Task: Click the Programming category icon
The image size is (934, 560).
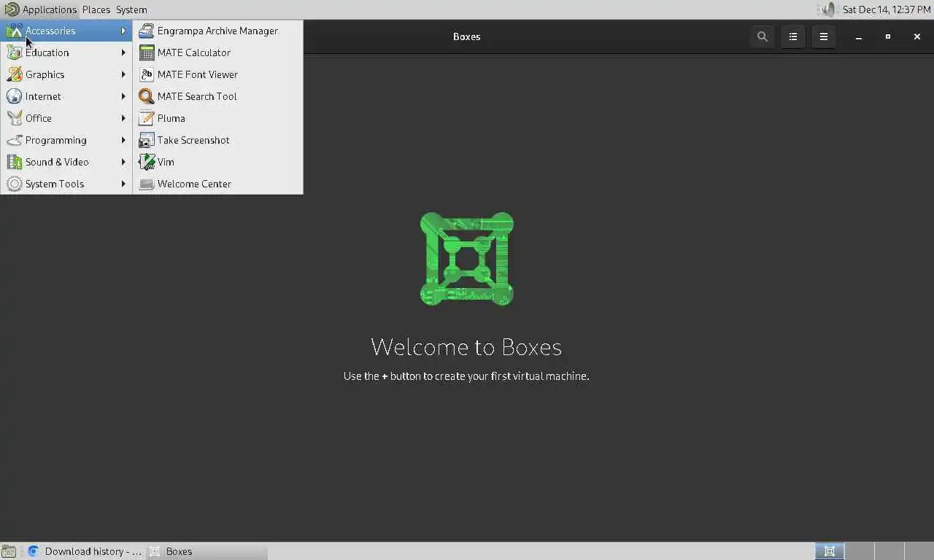Action: [14, 140]
